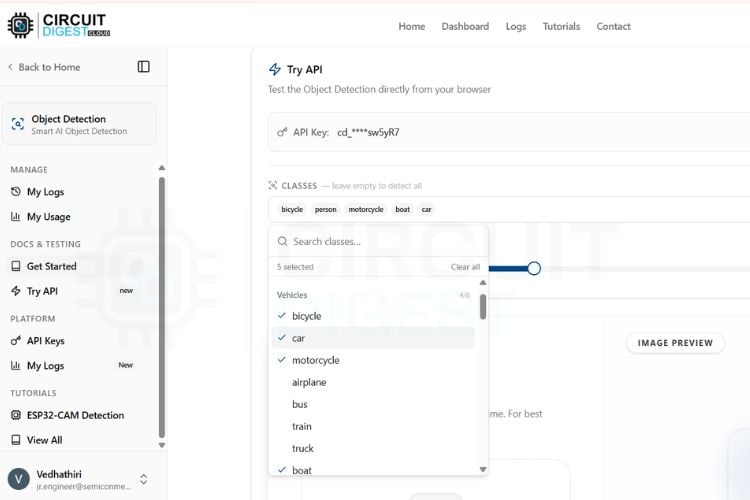Click the person chip in classes field
This screenshot has width=750, height=500.
(325, 209)
